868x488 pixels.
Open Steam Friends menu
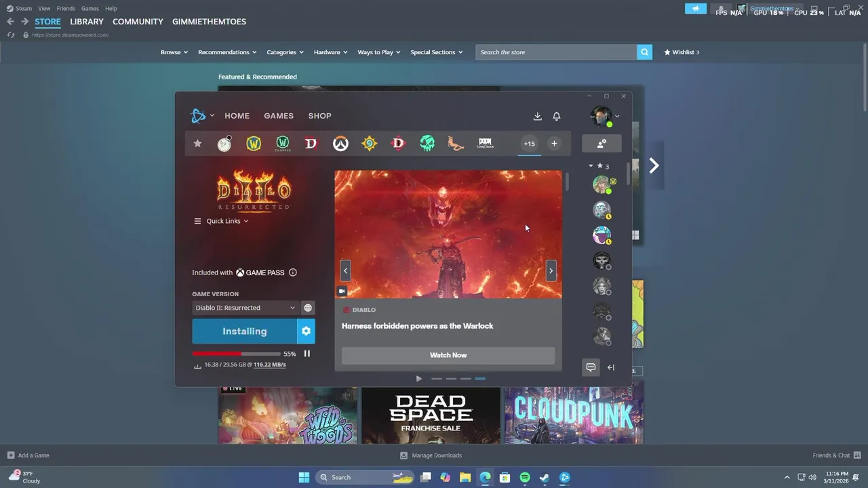pyautogui.click(x=66, y=8)
